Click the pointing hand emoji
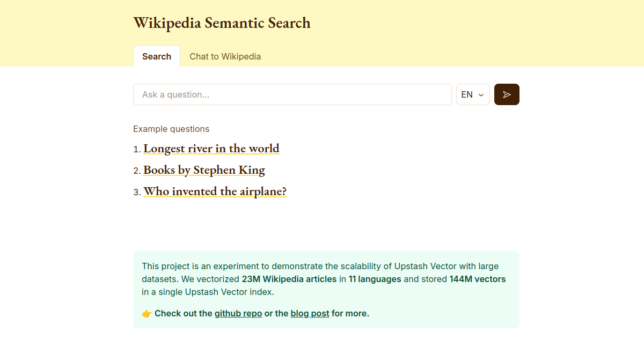Screen dimensions: 644x362 pyautogui.click(x=147, y=313)
